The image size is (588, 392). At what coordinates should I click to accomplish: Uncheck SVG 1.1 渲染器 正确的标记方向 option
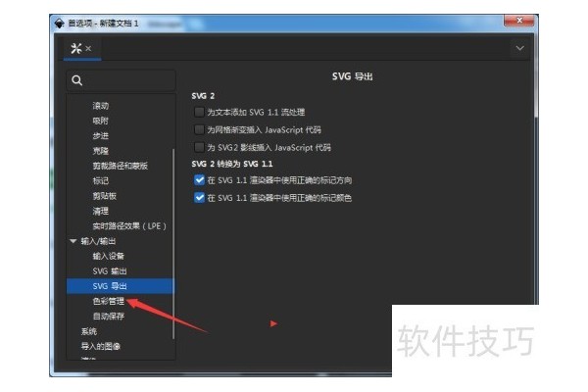[x=199, y=180]
